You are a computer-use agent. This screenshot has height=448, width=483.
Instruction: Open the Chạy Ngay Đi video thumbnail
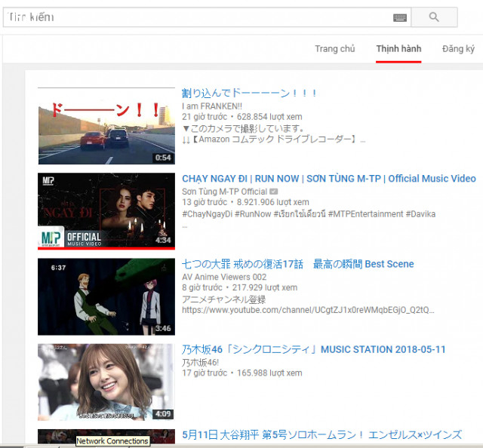106,211
